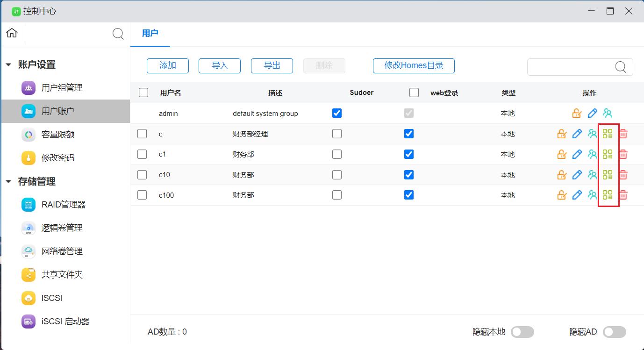Tick the select-all checkbox in header
644x350 pixels.
[143, 93]
